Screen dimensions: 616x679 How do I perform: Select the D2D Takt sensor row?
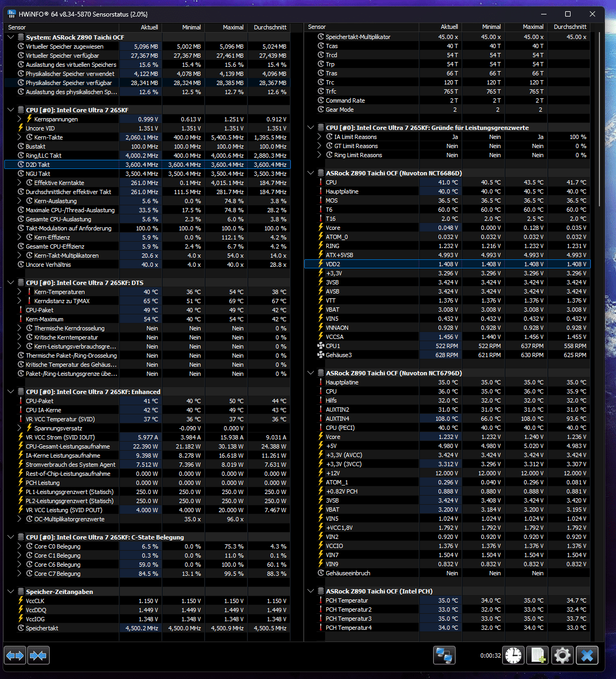pyautogui.click(x=147, y=165)
